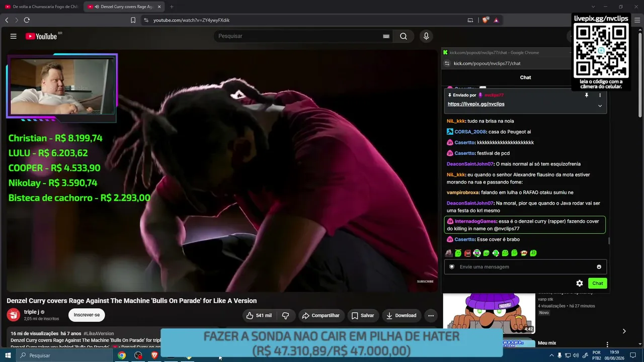Image resolution: width=644 pixels, height=362 pixels.
Task: Open the Windows Start menu
Action: tap(8, 355)
